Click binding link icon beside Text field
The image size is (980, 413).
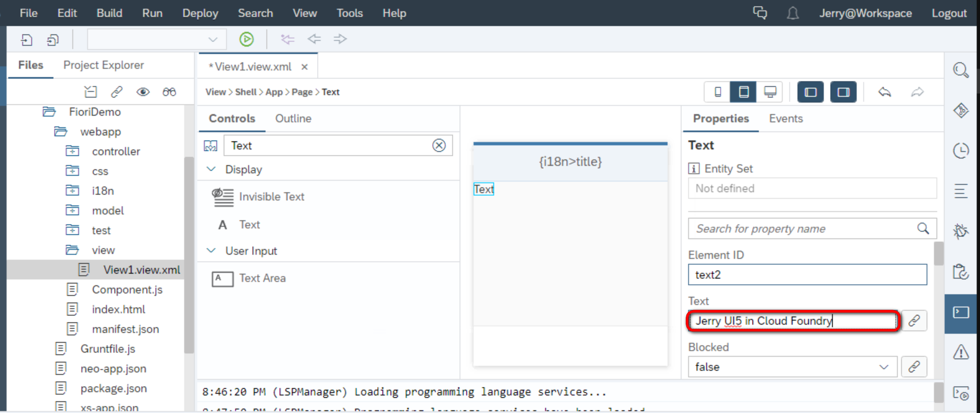tap(914, 321)
